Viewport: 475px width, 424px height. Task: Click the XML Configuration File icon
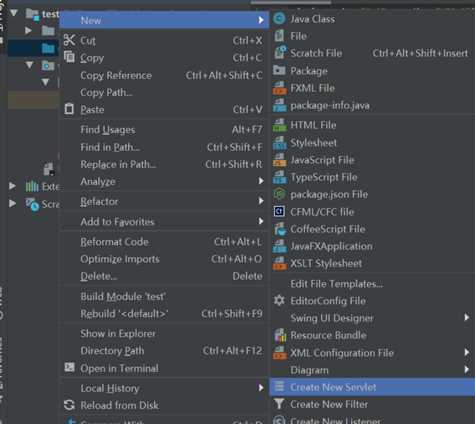coord(279,353)
